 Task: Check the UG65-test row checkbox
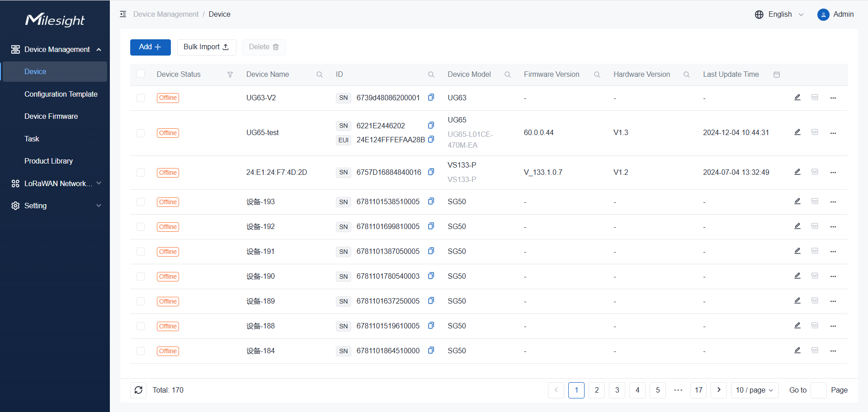tap(141, 133)
